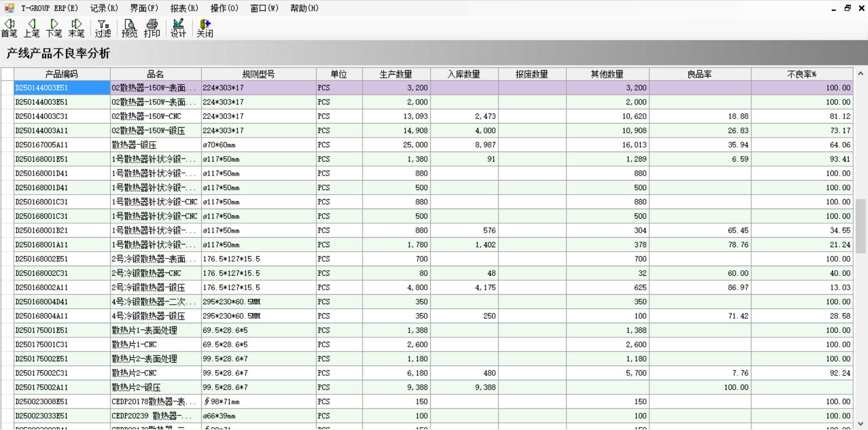
Task: Select product code D250175002A11
Action: pos(62,387)
